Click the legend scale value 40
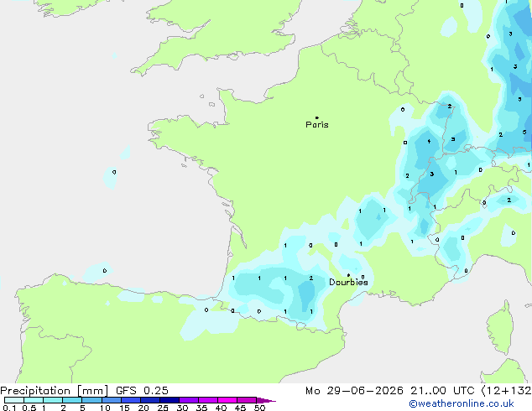532x411 pixels. 222,408
